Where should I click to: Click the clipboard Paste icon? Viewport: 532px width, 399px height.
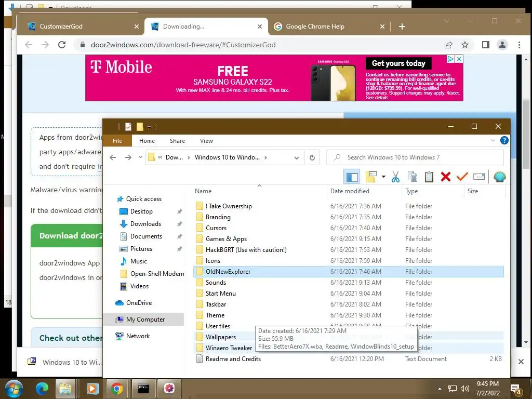click(429, 177)
